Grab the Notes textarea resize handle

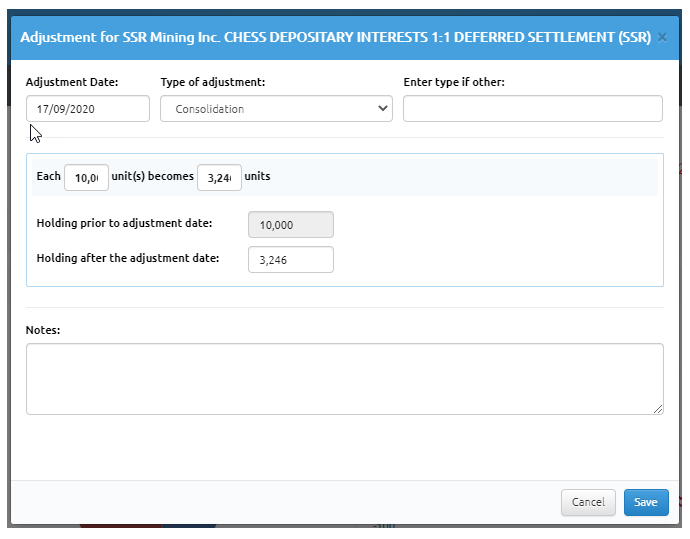click(x=658, y=409)
